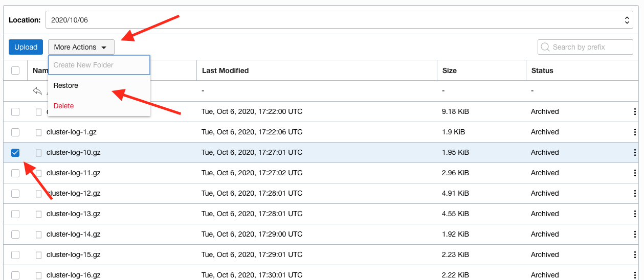Select the cluster-log-12.gz file name
The width and height of the screenshot is (644, 280).
coord(74,193)
